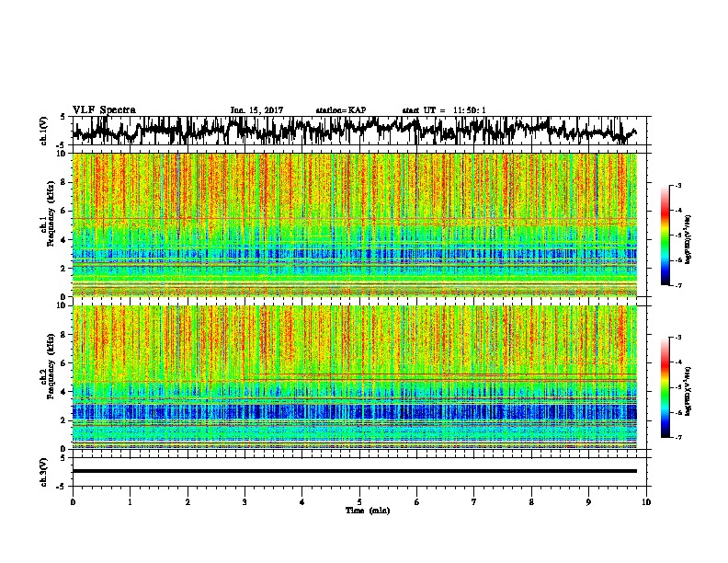The image size is (728, 563).
Task: Click the ch.1 voltage waveform trace
Action: click(354, 131)
